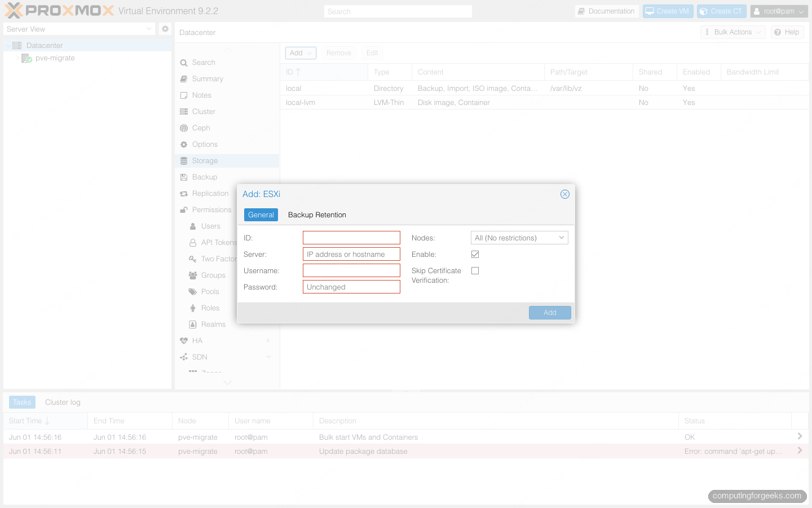Select the local-lvm storage row

pyautogui.click(x=544, y=103)
